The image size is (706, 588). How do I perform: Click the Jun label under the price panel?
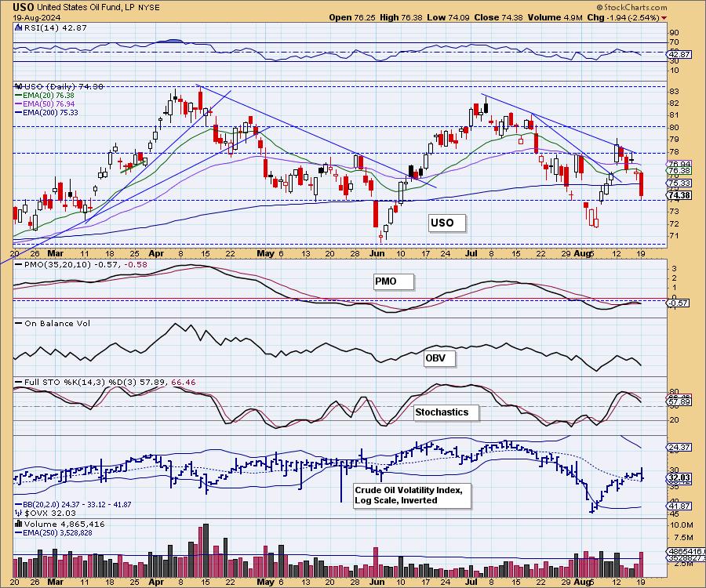pyautogui.click(x=377, y=253)
